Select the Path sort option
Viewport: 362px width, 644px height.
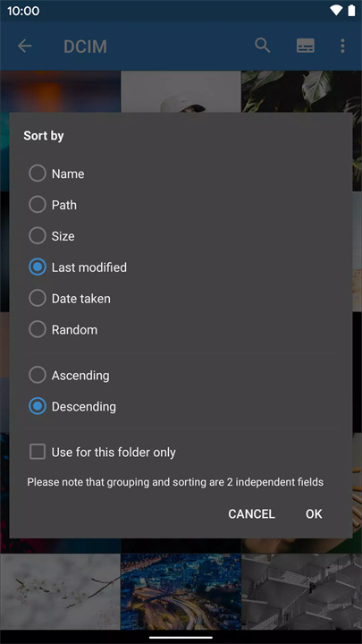[x=53, y=205]
